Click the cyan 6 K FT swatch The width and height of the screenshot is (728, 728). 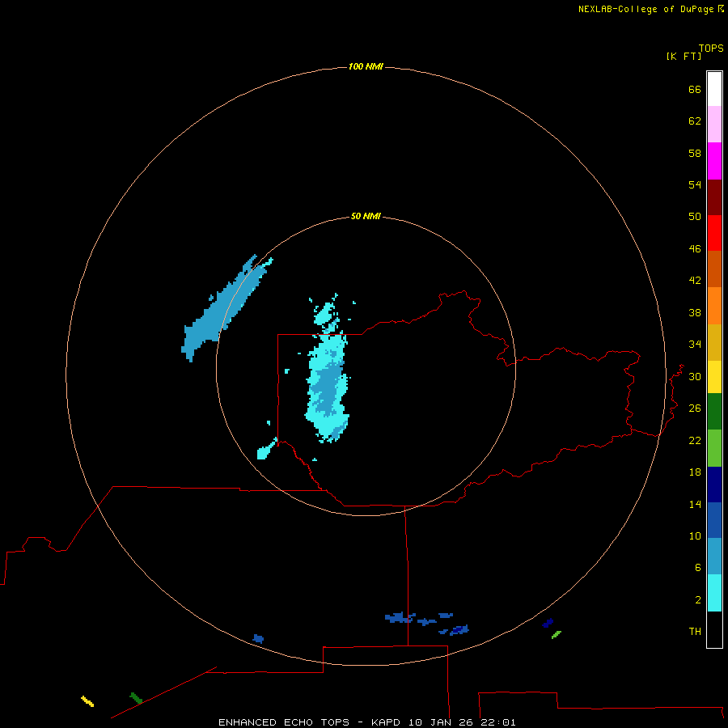pos(714,593)
